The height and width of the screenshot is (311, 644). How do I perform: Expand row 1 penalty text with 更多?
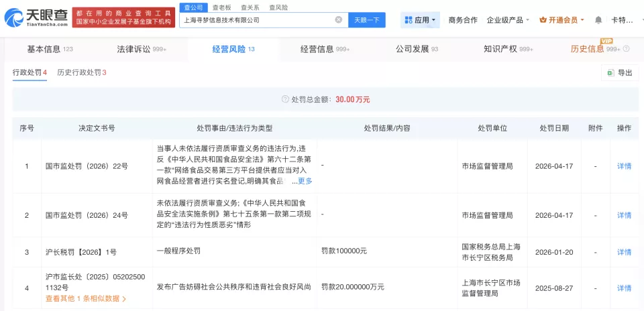point(305,181)
